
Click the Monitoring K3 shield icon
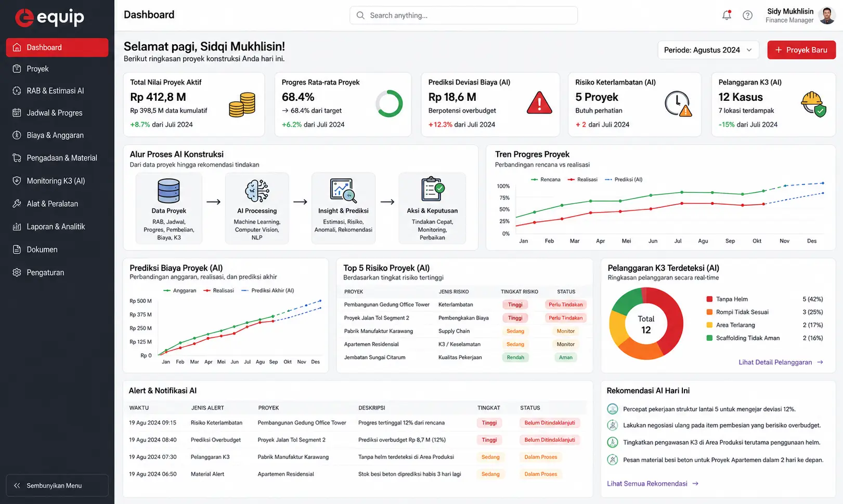pos(17,181)
